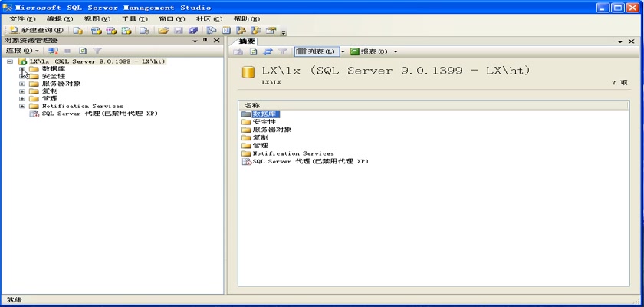Screen dimensions: 644x307
Task: Expand the 复制 tree node
Action: coord(22,91)
